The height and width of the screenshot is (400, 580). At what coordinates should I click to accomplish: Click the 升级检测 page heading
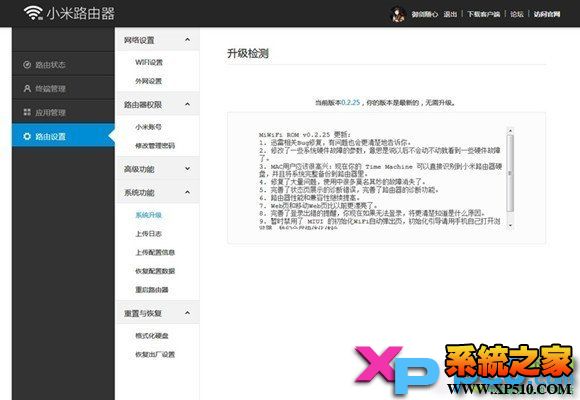[248, 54]
